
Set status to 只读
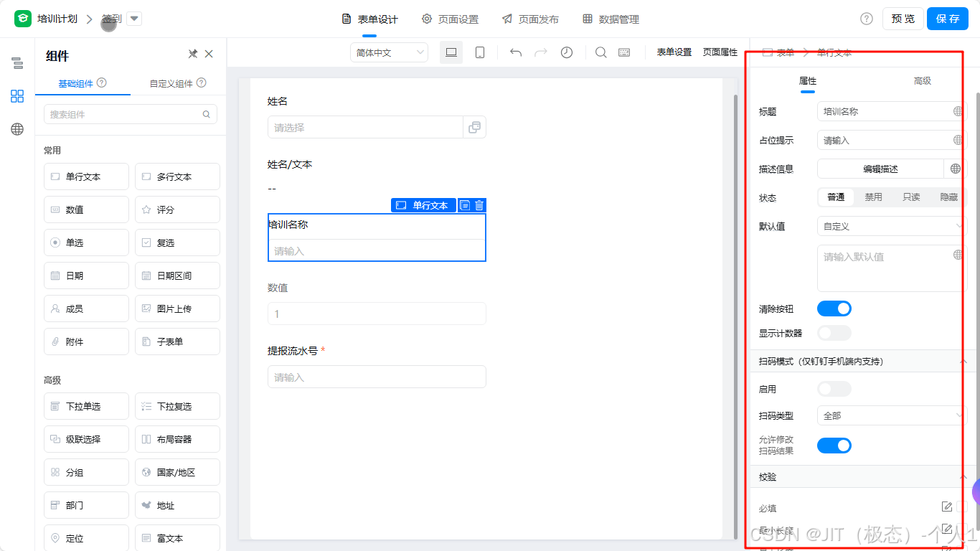click(911, 197)
